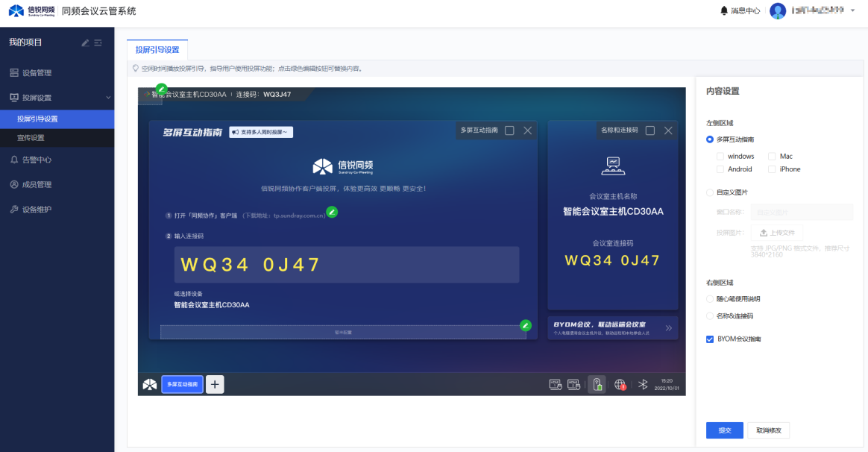Switch to the 投屏引导设置 tab
868x452 pixels.
157,50
